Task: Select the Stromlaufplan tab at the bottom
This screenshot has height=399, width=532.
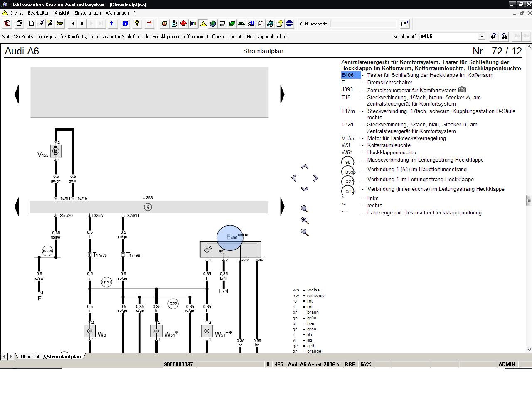Action: click(64, 357)
